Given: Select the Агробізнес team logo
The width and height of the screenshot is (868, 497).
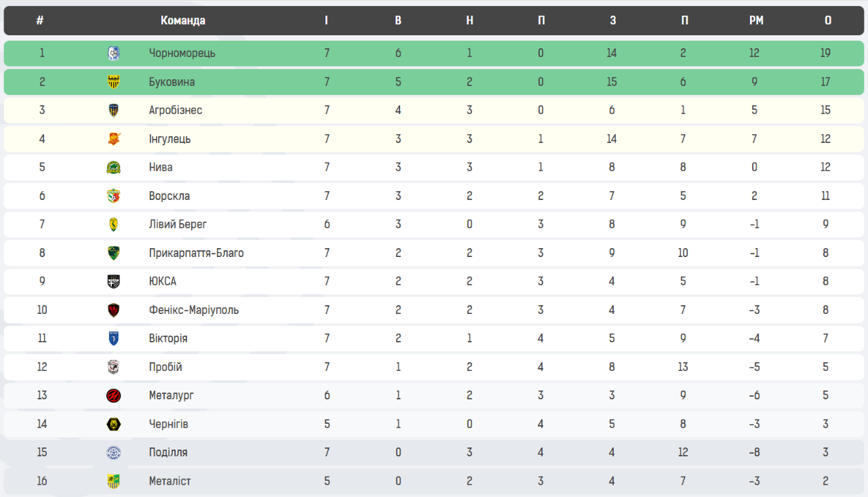Looking at the screenshot, I should [x=114, y=111].
